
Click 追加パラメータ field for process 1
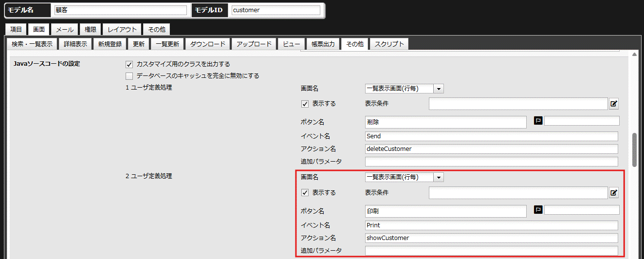point(492,162)
